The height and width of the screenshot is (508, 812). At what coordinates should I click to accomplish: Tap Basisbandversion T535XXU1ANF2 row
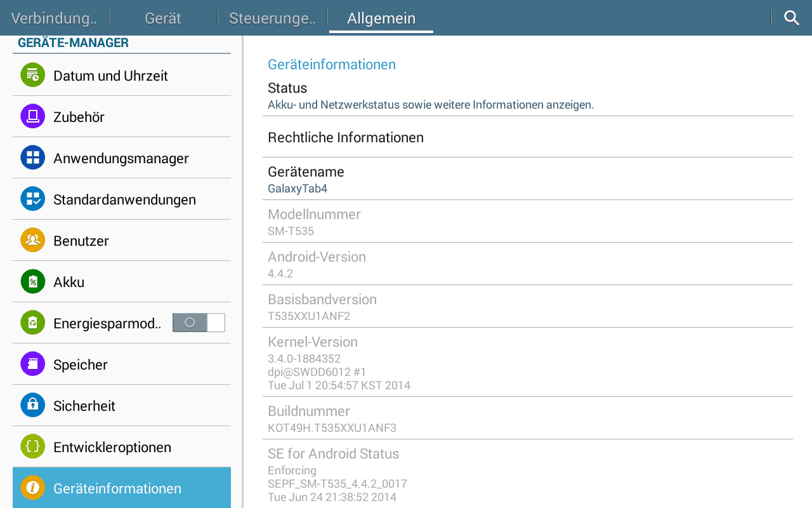(528, 307)
